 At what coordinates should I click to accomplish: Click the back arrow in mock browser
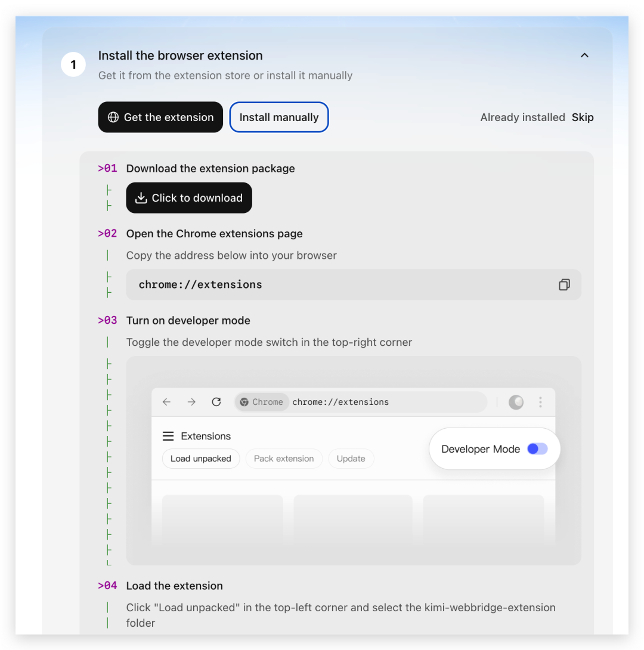coord(166,402)
